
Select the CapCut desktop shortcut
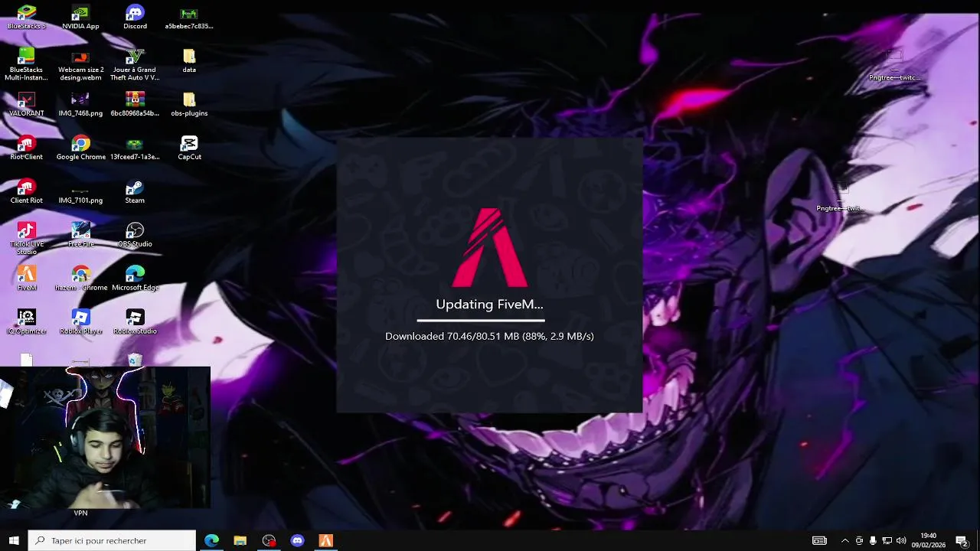(x=189, y=148)
